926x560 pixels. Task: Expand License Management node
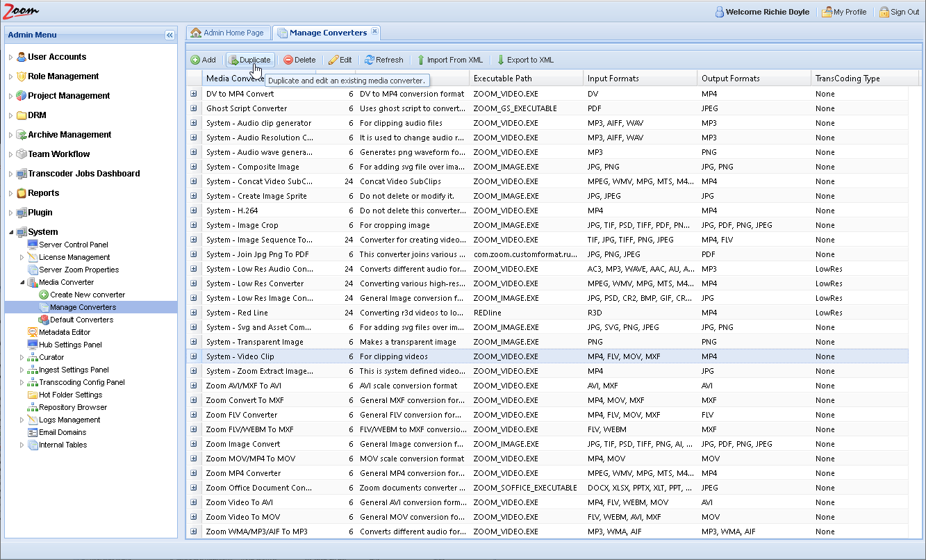[x=22, y=257]
